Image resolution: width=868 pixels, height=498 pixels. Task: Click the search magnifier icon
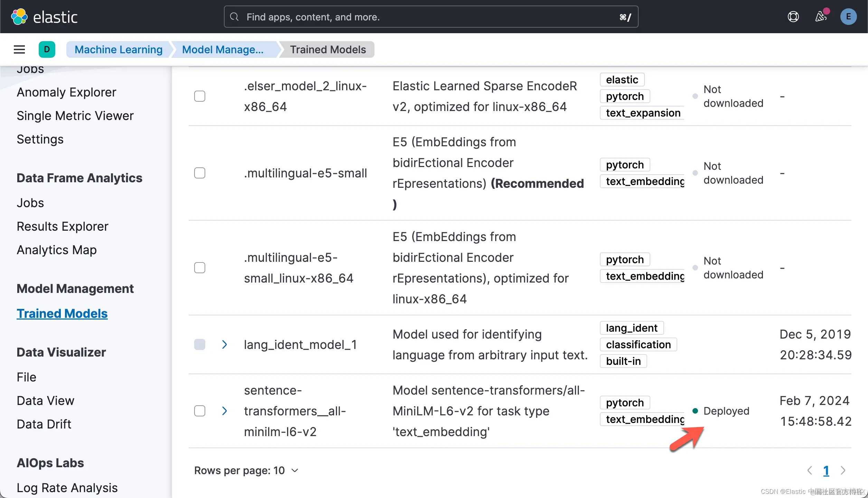tap(234, 17)
